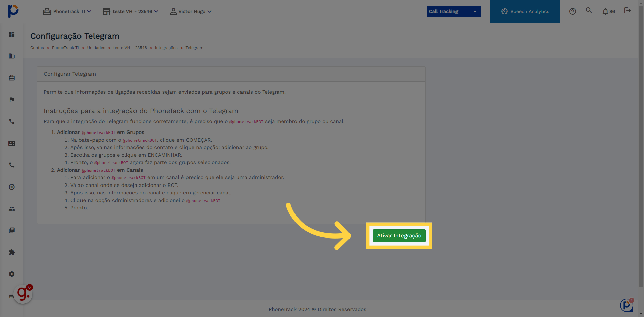This screenshot has width=644, height=317.
Task: Click the footer text PhoneTrack 2024 Direitos Reservados
Action: pyautogui.click(x=317, y=309)
